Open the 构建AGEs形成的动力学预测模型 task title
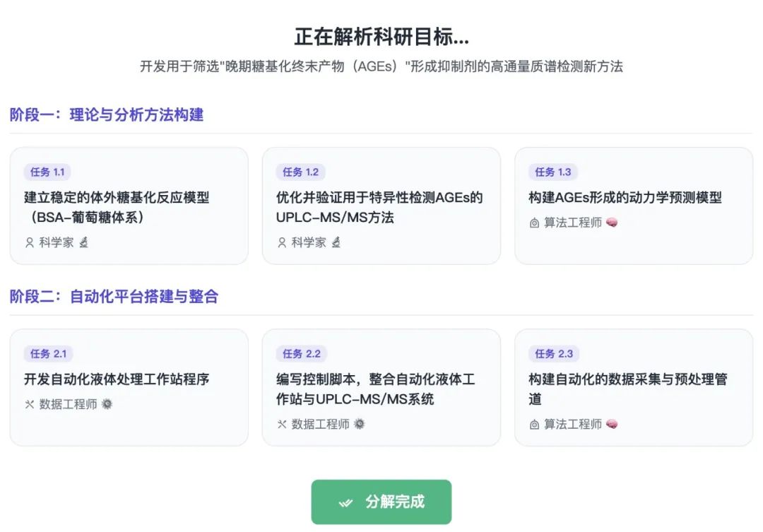 click(x=625, y=198)
